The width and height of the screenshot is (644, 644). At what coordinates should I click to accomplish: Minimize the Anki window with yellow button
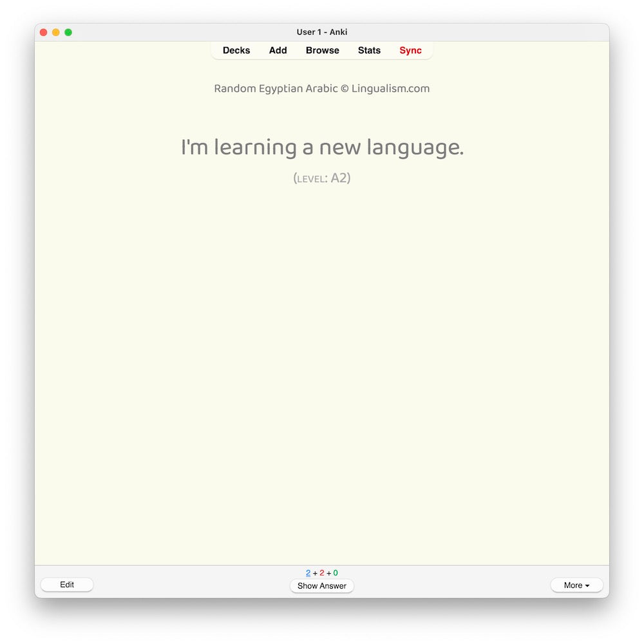[56, 32]
